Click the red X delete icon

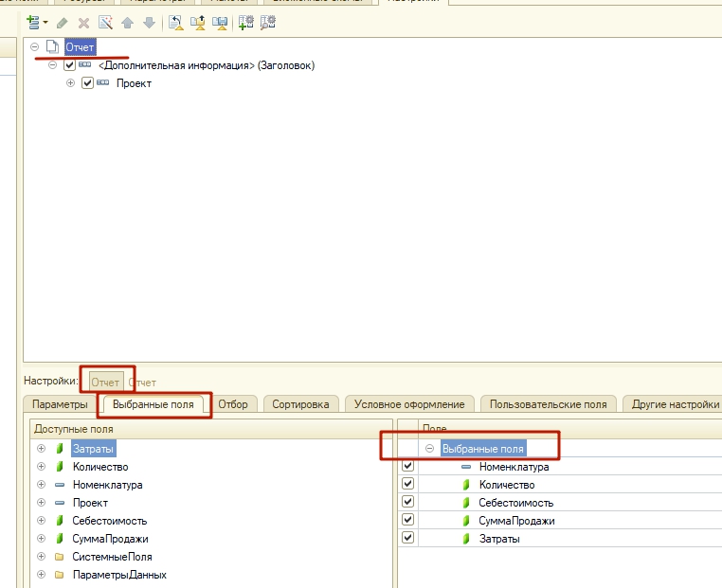point(83,22)
